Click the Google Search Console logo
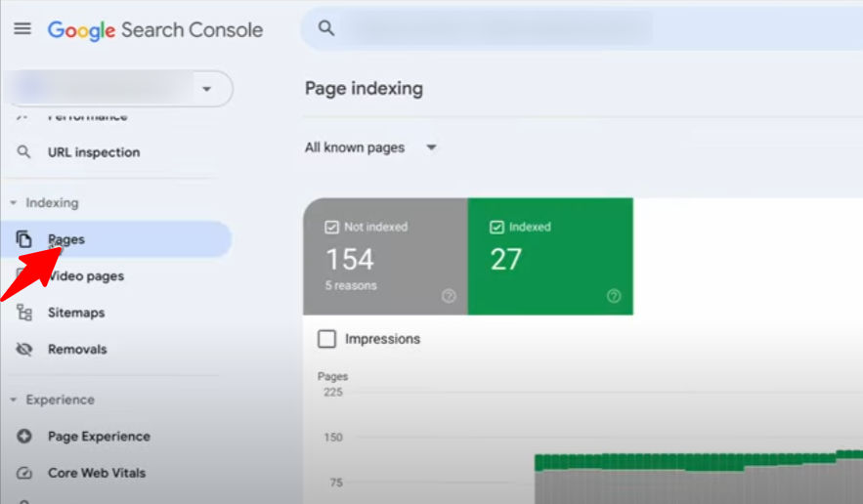Viewport: 863px width, 504px height. coord(155,30)
